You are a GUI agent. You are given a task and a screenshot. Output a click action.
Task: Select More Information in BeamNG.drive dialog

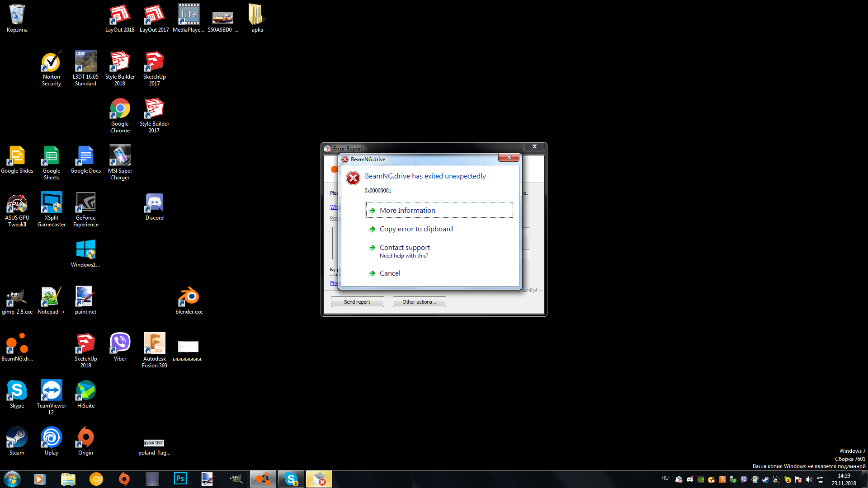(439, 210)
